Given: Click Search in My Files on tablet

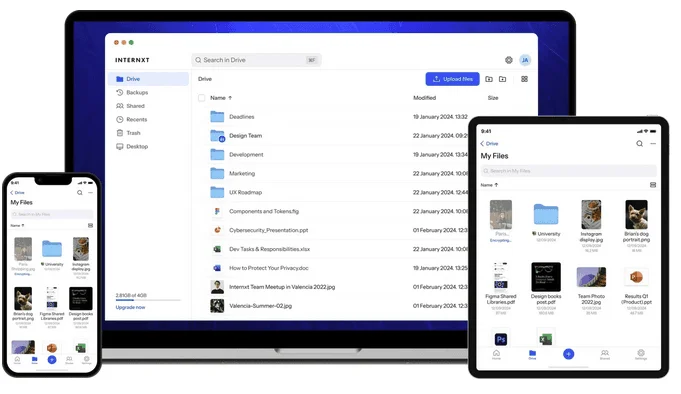Looking at the screenshot, I should tap(568, 171).
